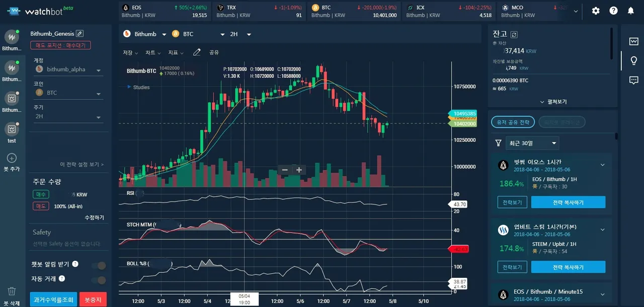
Task: Click 전략보기 on 빗썸 이오스 card
Action: 512,202
